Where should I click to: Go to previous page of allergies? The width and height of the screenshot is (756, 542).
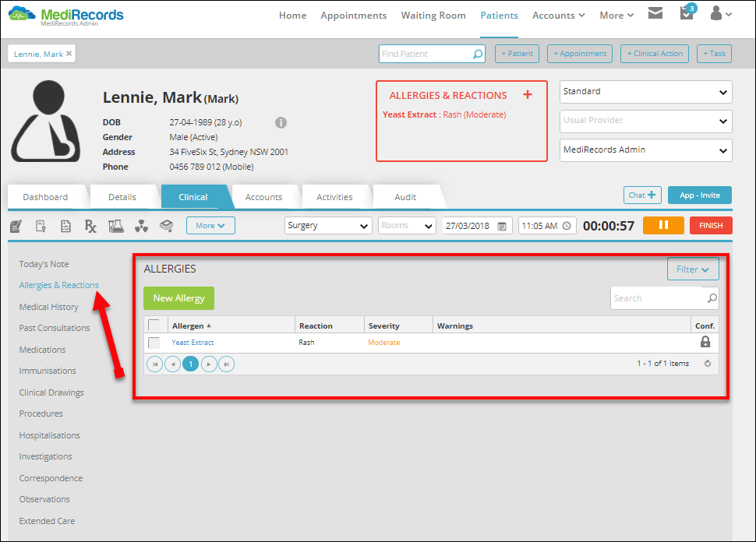(x=172, y=364)
